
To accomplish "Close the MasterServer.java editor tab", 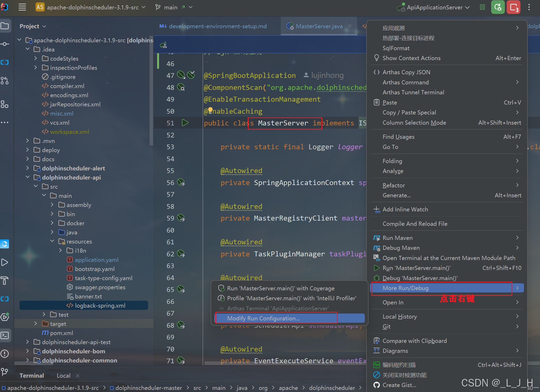I will [350, 26].
